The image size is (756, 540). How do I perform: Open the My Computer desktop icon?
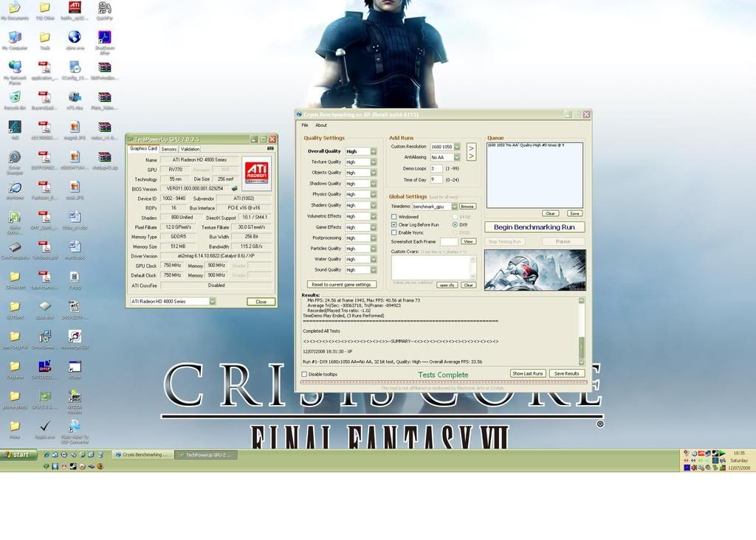[14, 37]
